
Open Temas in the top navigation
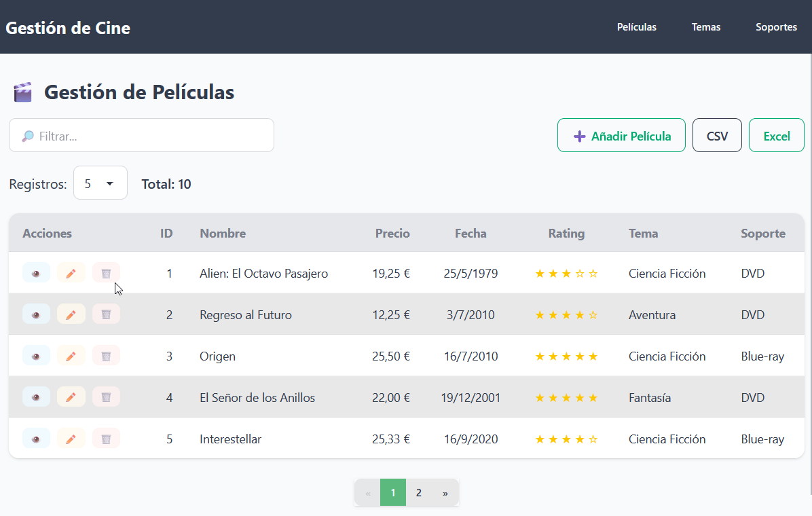[x=706, y=27]
